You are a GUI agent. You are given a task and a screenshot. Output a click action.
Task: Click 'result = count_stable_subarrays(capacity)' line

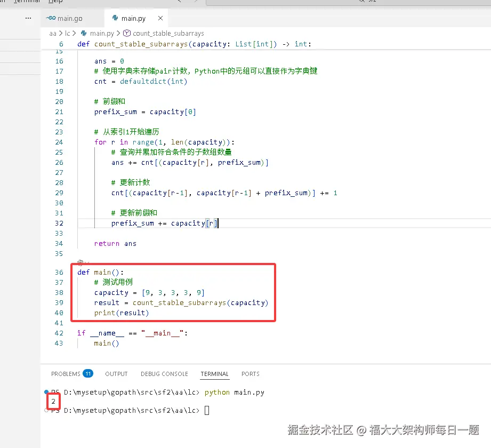(x=181, y=302)
